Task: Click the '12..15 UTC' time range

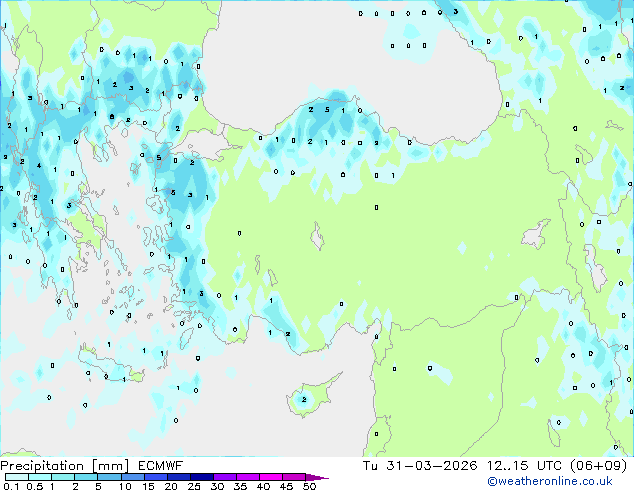Action: [524, 466]
